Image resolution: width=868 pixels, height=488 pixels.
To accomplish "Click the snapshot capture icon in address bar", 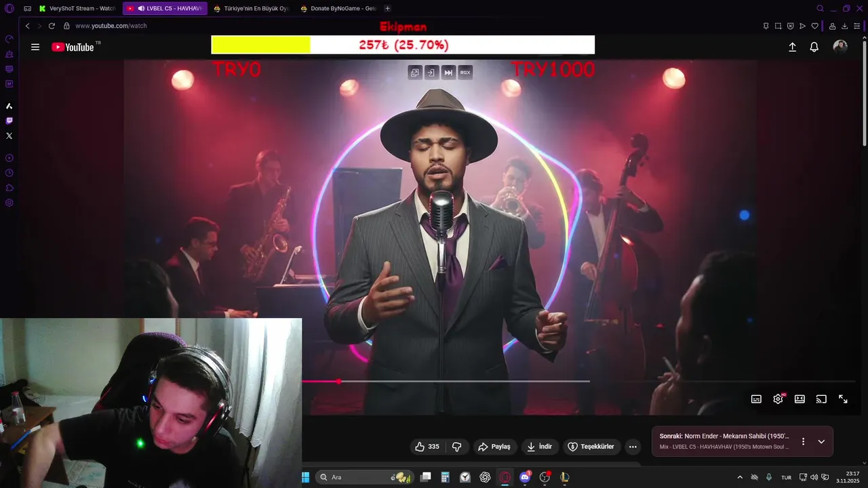I will (x=778, y=26).
